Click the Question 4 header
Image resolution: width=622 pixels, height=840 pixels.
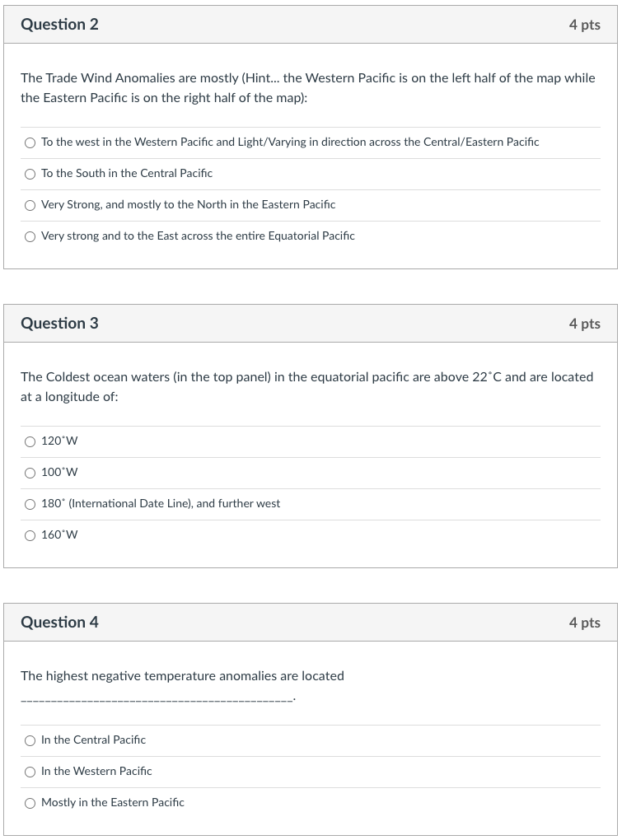point(59,623)
